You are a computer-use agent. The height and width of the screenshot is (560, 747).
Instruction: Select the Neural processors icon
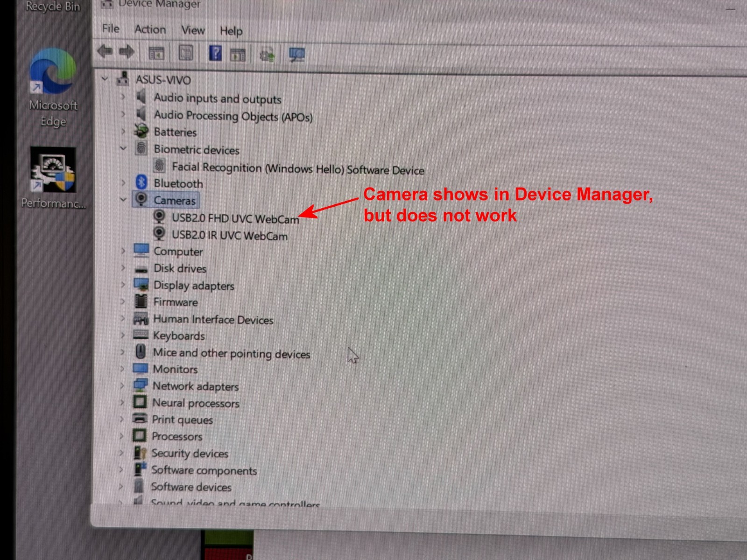coord(140,402)
